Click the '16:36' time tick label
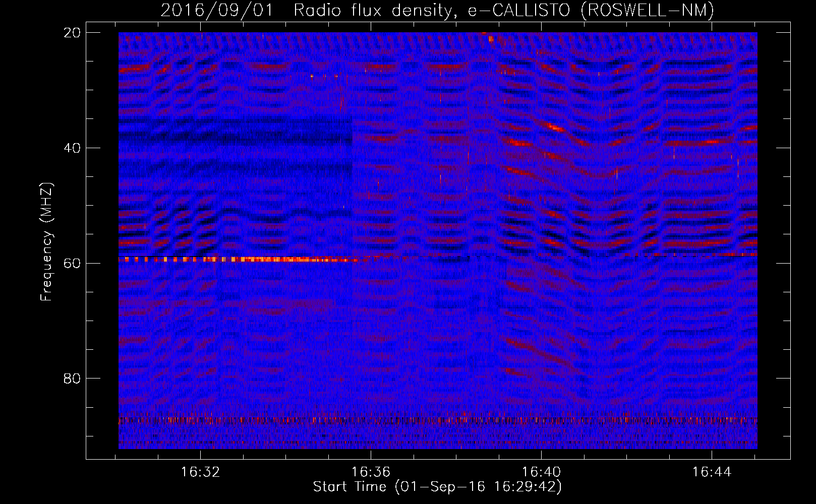The image size is (816, 504). pos(371,472)
